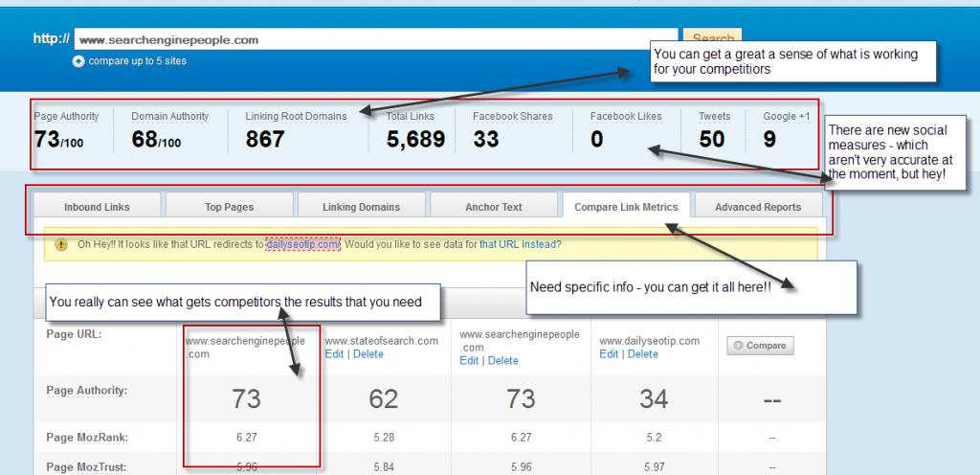The image size is (980, 475).
Task: Click the that URL instead link
Action: point(518,244)
